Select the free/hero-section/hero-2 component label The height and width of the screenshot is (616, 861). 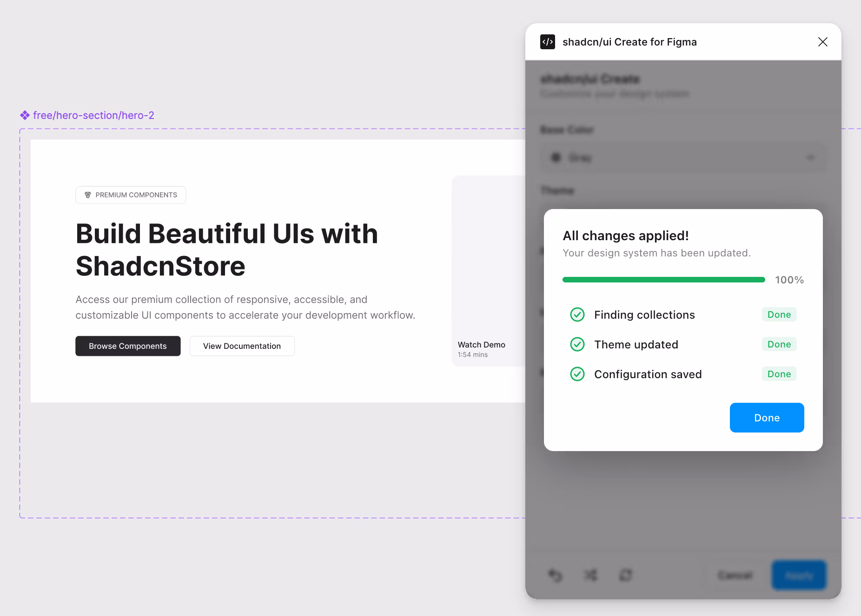pos(93,115)
